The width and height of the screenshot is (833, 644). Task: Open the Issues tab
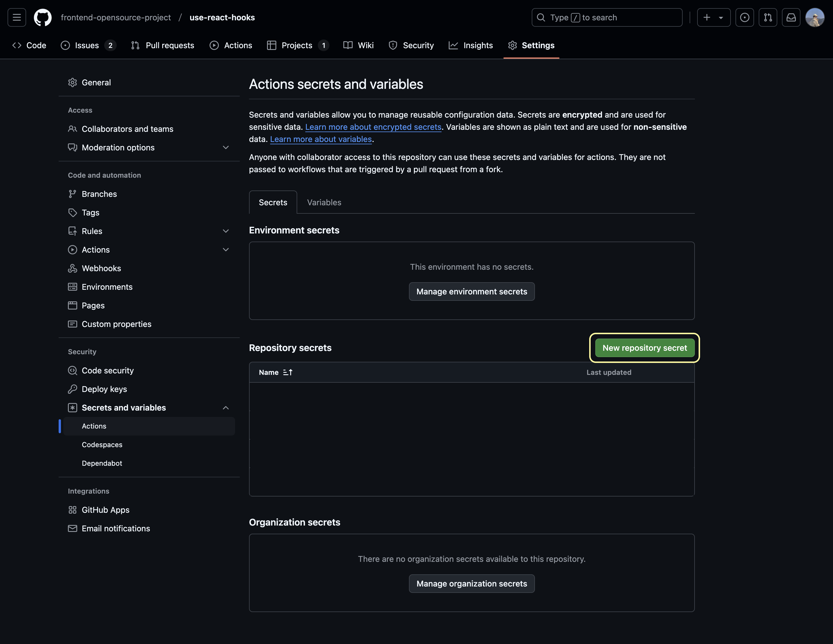(88, 45)
